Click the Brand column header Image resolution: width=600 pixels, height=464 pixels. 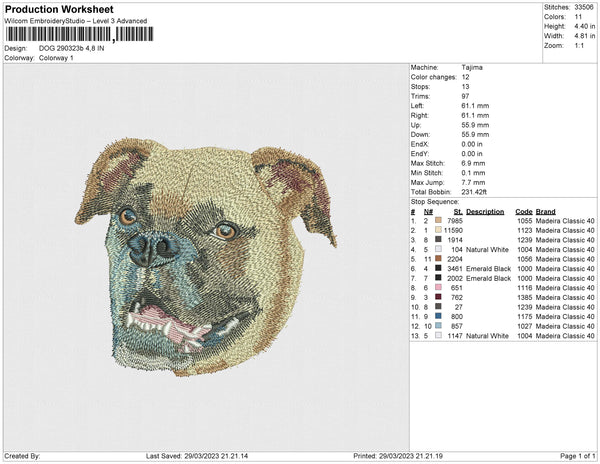point(546,212)
